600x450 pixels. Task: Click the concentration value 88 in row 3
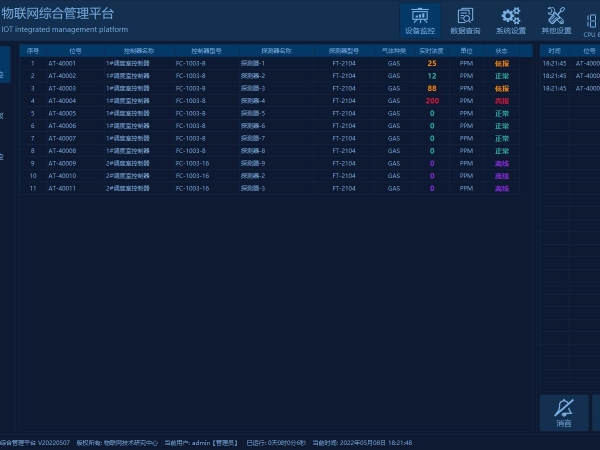tap(432, 88)
